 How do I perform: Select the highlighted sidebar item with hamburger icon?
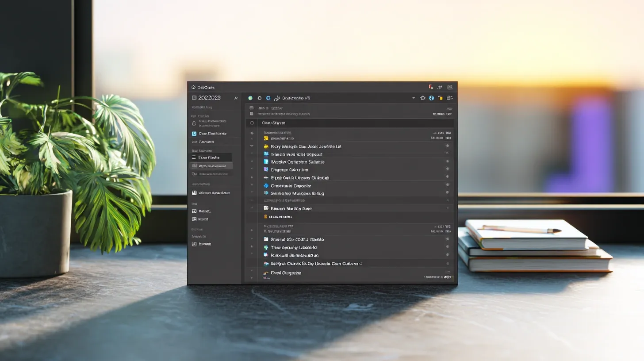point(211,157)
